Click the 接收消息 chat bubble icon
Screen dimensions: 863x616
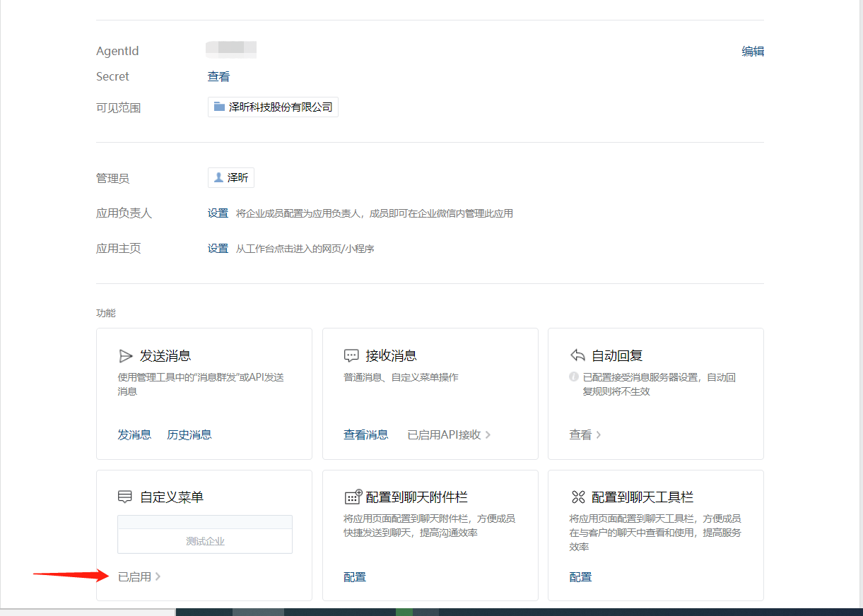pos(351,356)
